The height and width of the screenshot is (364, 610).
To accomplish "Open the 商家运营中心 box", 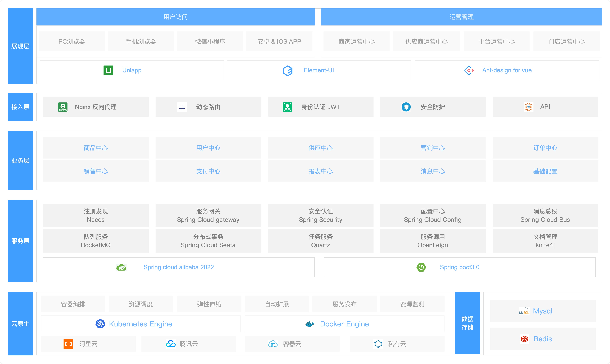I will pos(357,41).
